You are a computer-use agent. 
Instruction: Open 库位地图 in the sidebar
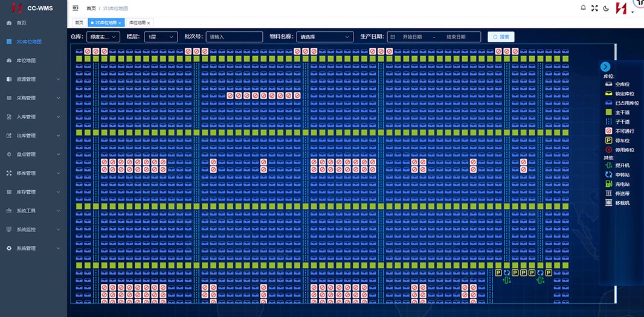(x=33, y=60)
